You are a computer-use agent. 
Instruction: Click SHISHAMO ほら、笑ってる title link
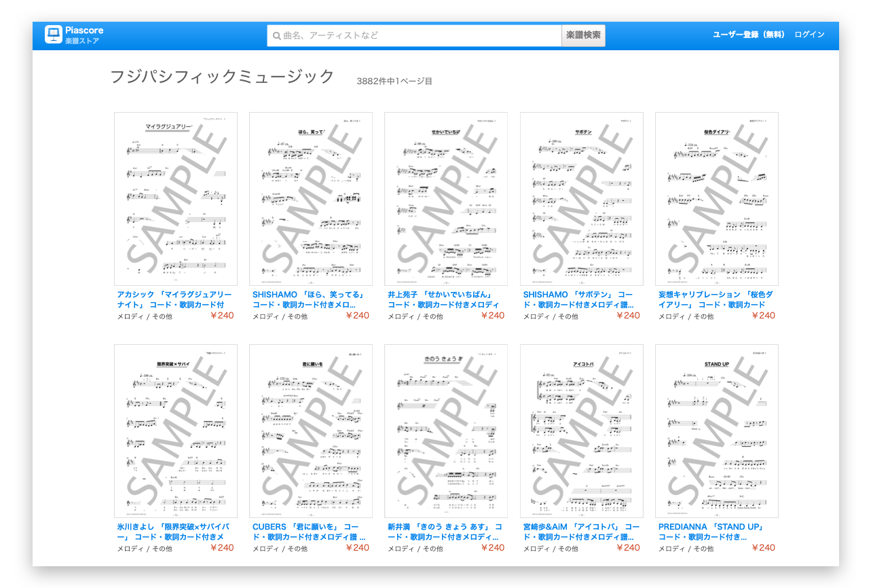(x=310, y=299)
